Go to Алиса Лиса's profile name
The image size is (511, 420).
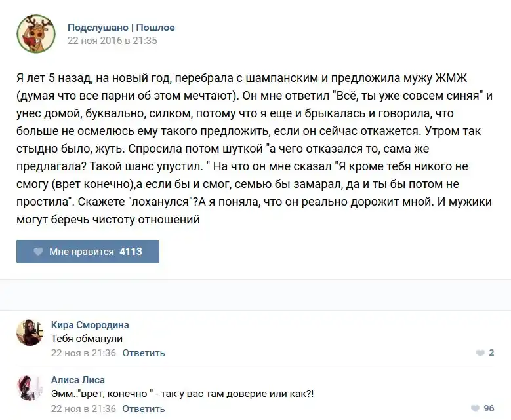pos(77,380)
